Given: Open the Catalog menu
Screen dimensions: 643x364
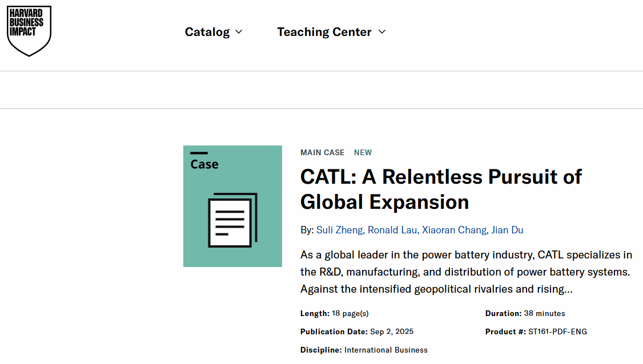Looking at the screenshot, I should pyautogui.click(x=207, y=32).
